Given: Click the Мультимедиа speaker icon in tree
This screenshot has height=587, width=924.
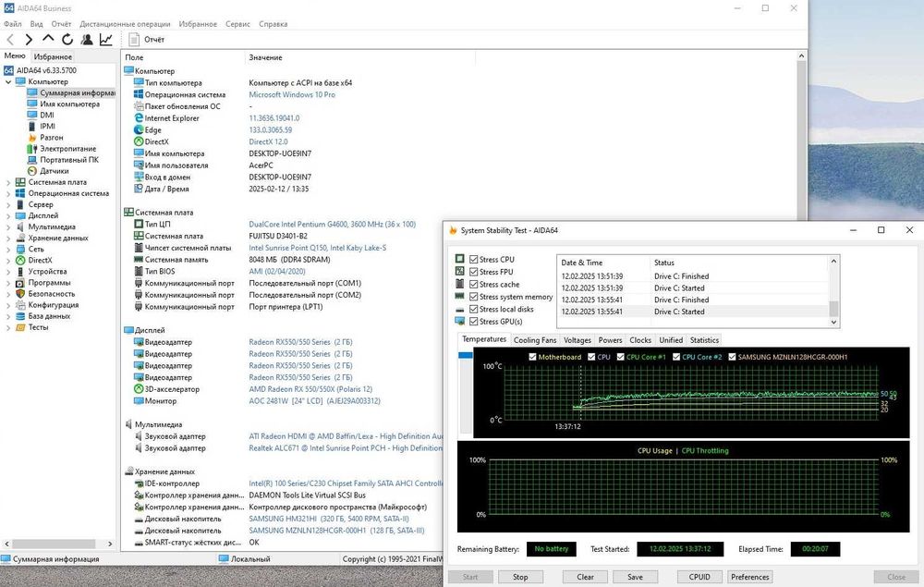Looking at the screenshot, I should coord(20,226).
